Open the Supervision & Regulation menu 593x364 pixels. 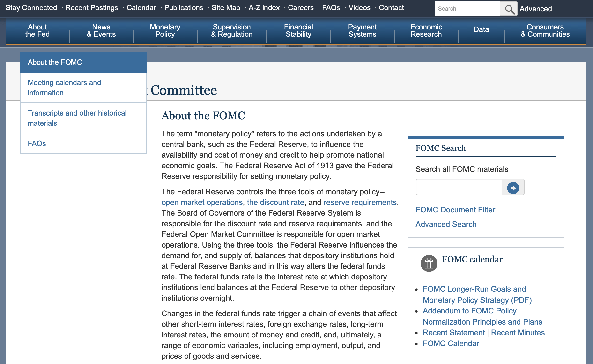232,31
